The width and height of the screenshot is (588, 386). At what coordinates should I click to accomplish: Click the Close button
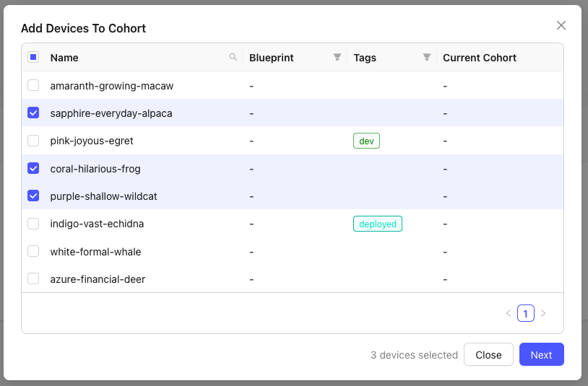coord(488,354)
